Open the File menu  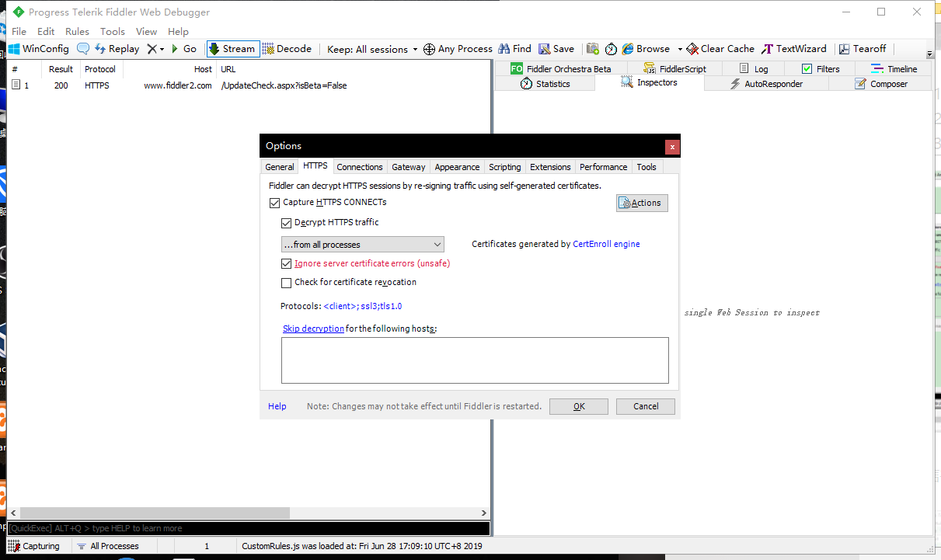[19, 31]
